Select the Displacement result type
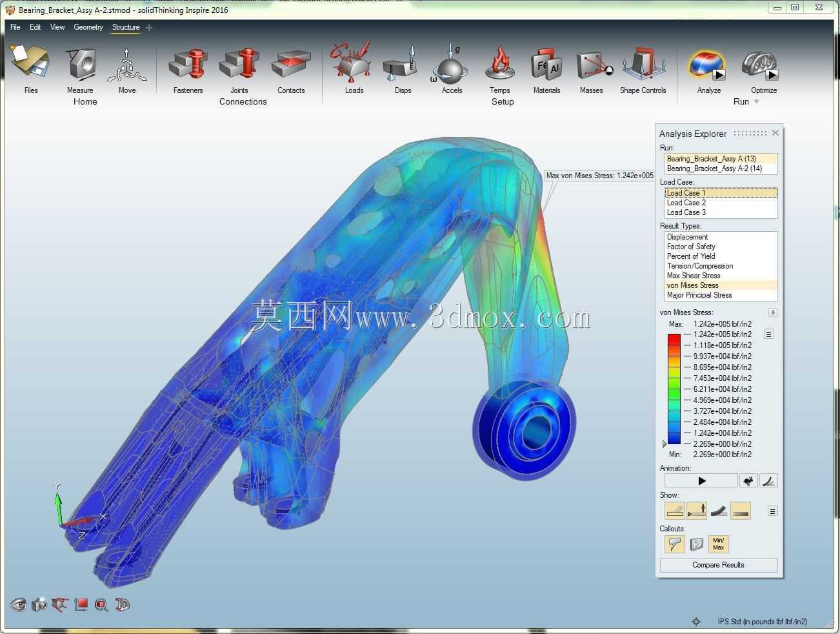 [721, 237]
